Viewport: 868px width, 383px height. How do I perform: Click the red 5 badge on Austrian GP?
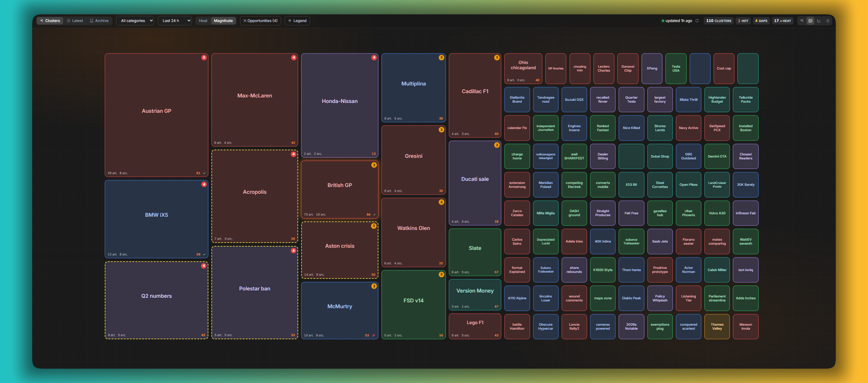204,57
